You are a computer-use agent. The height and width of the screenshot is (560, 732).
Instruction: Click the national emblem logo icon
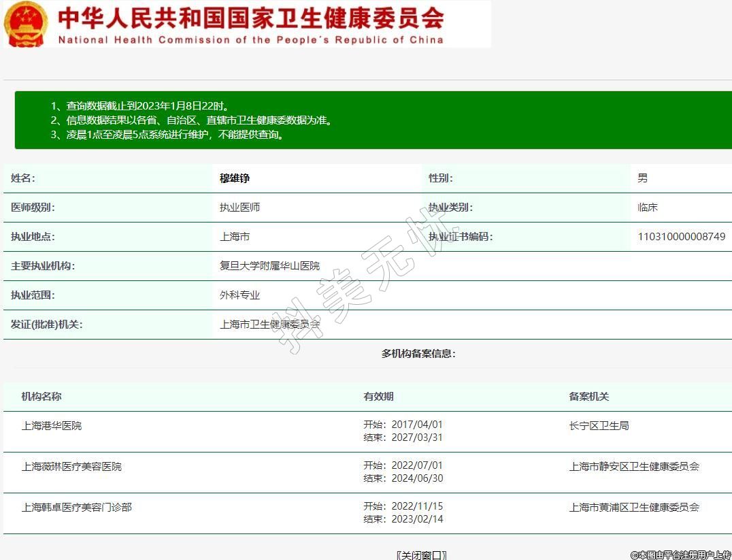click(x=26, y=24)
